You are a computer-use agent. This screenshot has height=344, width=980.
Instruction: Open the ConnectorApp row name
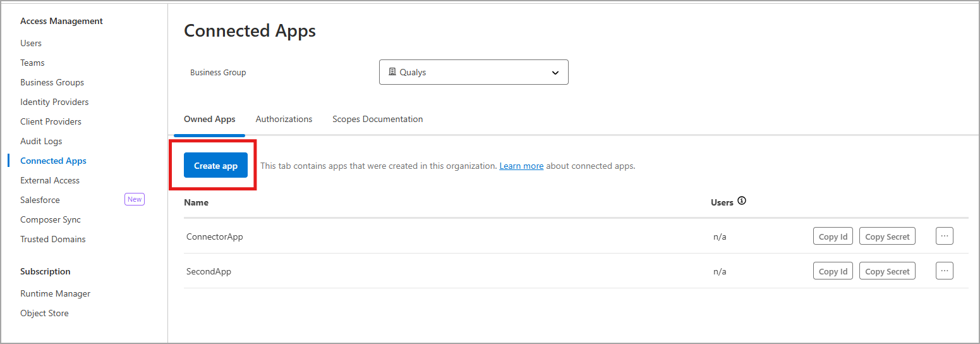click(215, 236)
